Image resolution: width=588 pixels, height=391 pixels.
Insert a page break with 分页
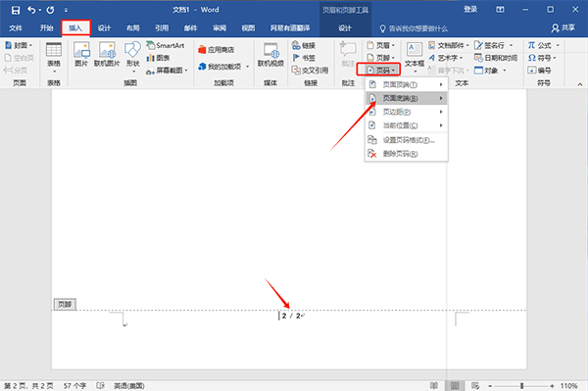(x=16, y=71)
